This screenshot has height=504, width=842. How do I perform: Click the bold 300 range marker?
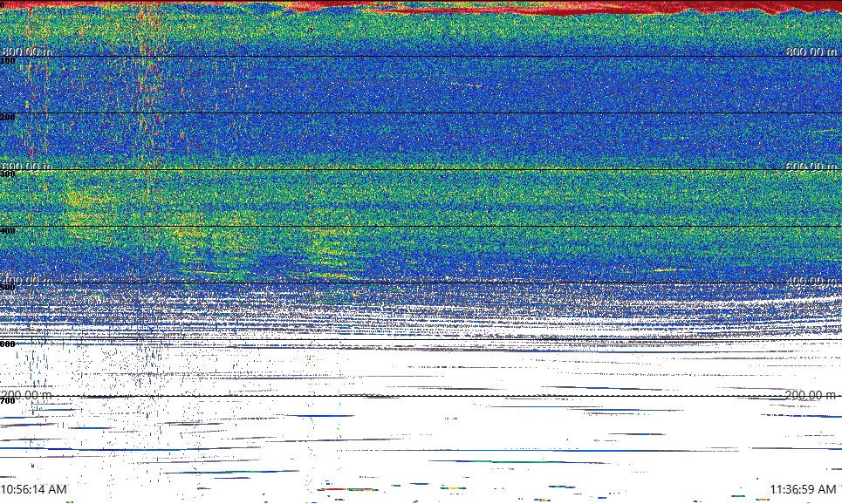pos(8,174)
